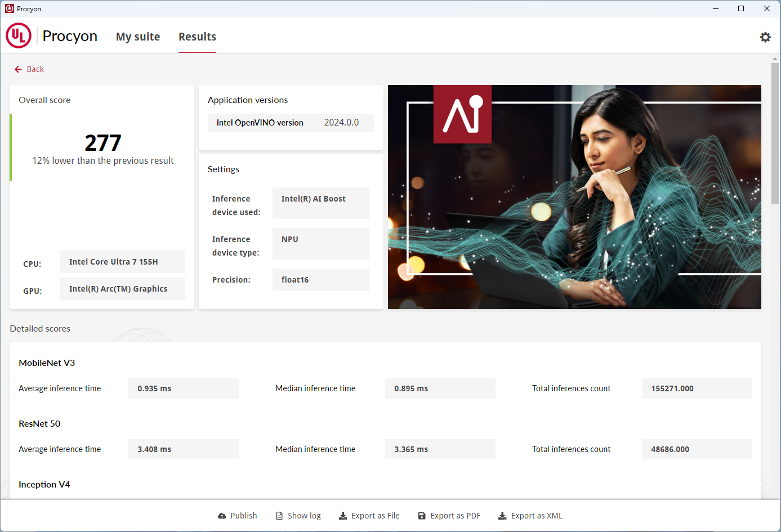
Task: Click the Detailed scores heading
Action: coord(40,329)
